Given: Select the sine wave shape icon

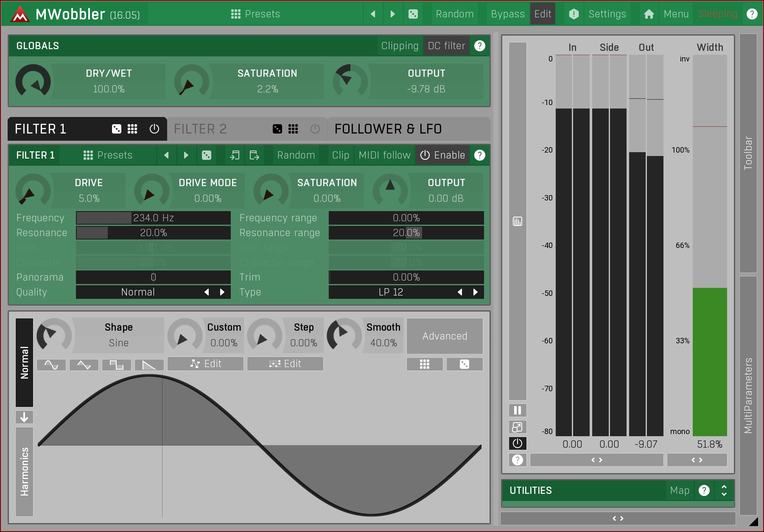Looking at the screenshot, I should point(51,365).
